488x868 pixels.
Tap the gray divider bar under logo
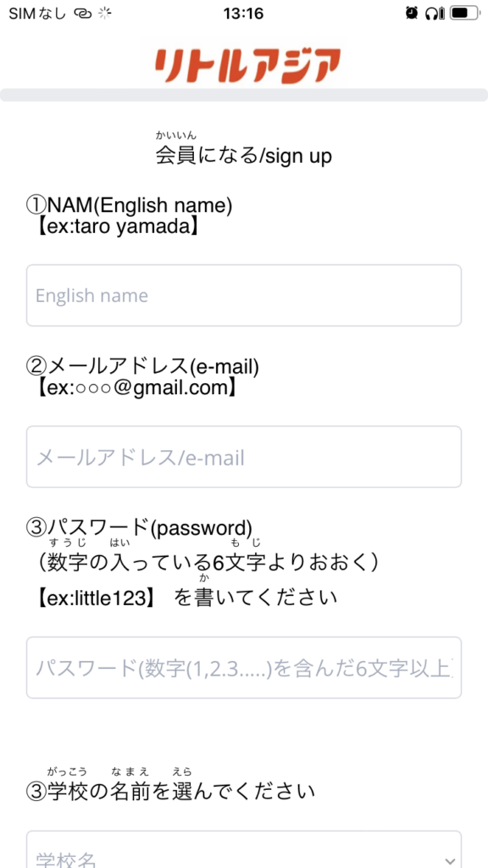(244, 95)
